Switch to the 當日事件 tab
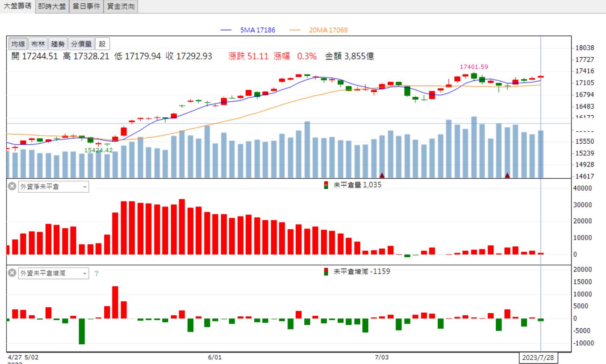This screenshot has height=364, width=606. pyautogui.click(x=86, y=6)
